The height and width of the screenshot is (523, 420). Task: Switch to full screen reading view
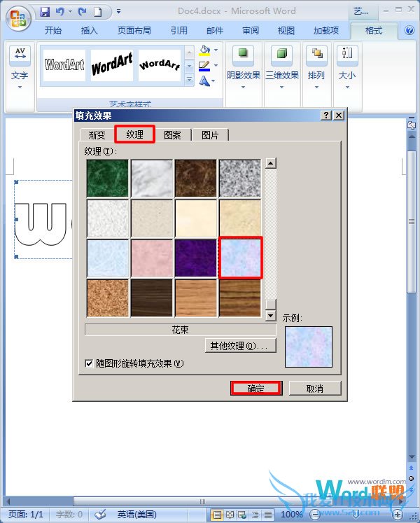pyautogui.click(x=230, y=515)
